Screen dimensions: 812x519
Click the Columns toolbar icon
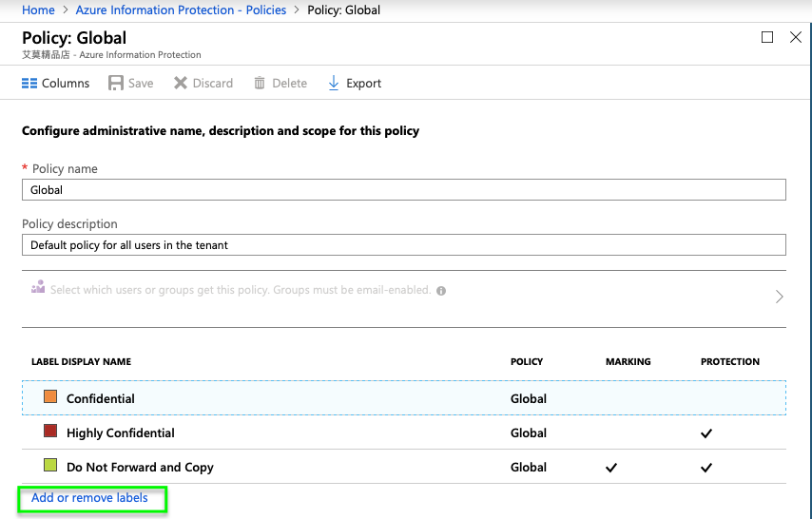click(x=29, y=84)
